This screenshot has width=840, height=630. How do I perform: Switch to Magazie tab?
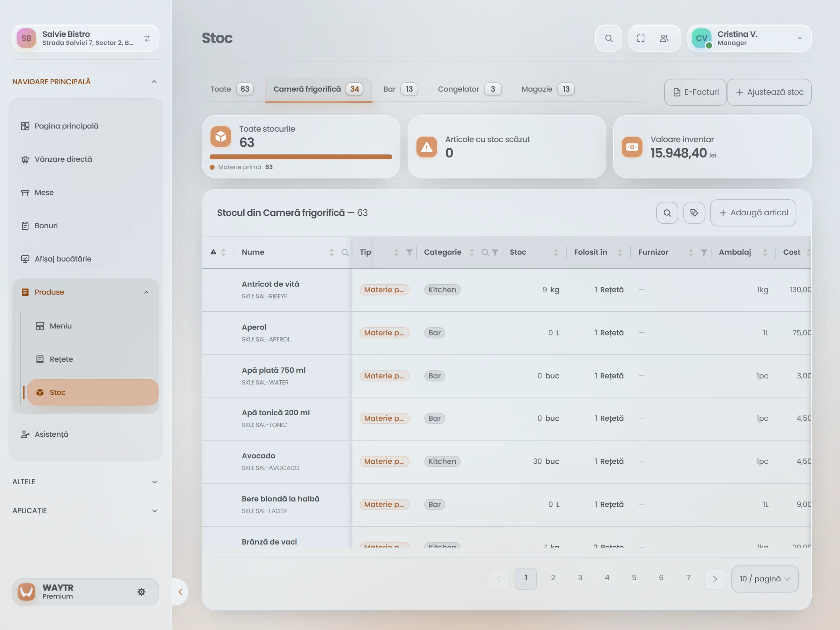(548, 89)
